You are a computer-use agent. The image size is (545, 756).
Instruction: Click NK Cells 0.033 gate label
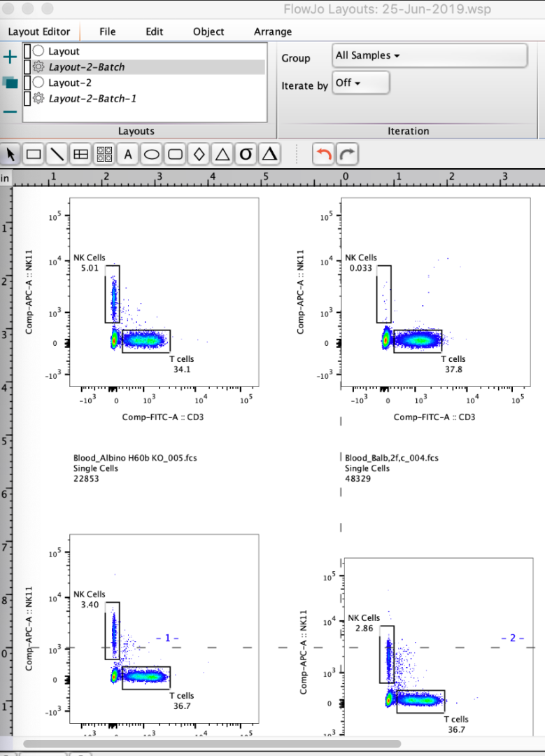point(361,262)
